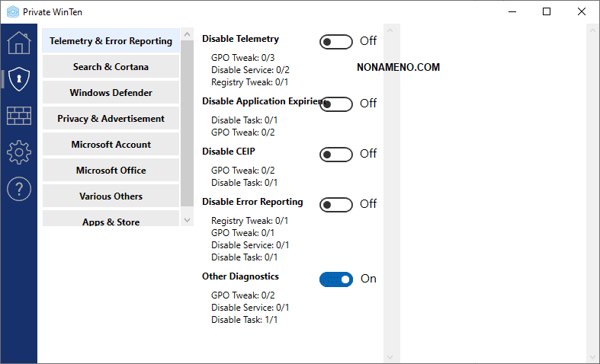Open the Windows Defender category
Viewport: 600px width, 364px height.
[111, 93]
